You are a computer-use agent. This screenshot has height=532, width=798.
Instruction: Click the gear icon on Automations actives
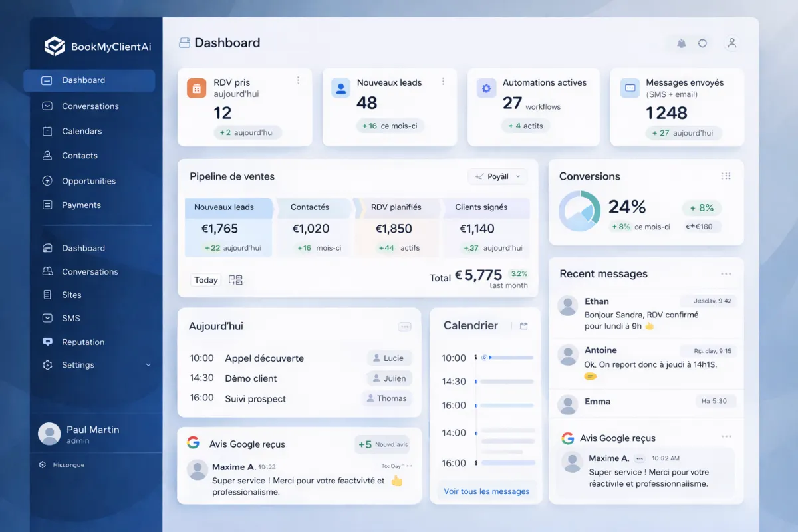(486, 88)
